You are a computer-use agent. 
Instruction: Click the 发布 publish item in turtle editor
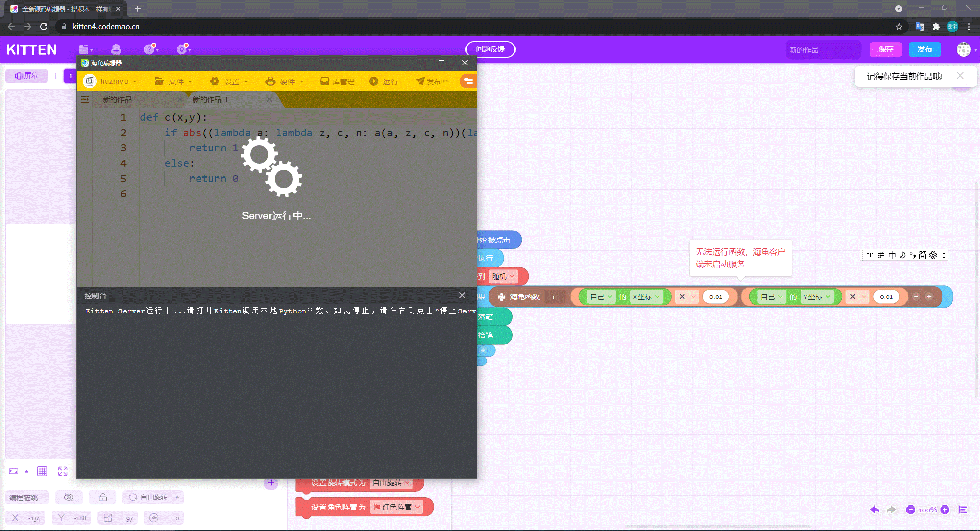[x=432, y=81]
